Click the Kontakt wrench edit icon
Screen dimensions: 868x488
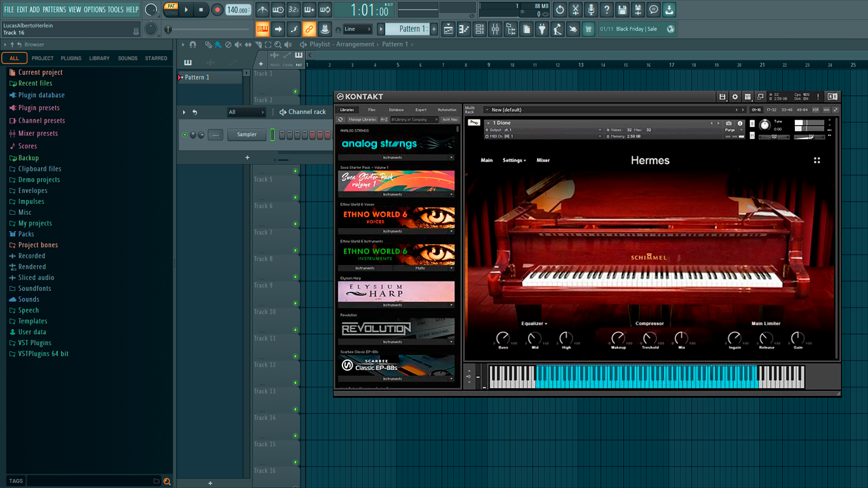[x=473, y=123]
